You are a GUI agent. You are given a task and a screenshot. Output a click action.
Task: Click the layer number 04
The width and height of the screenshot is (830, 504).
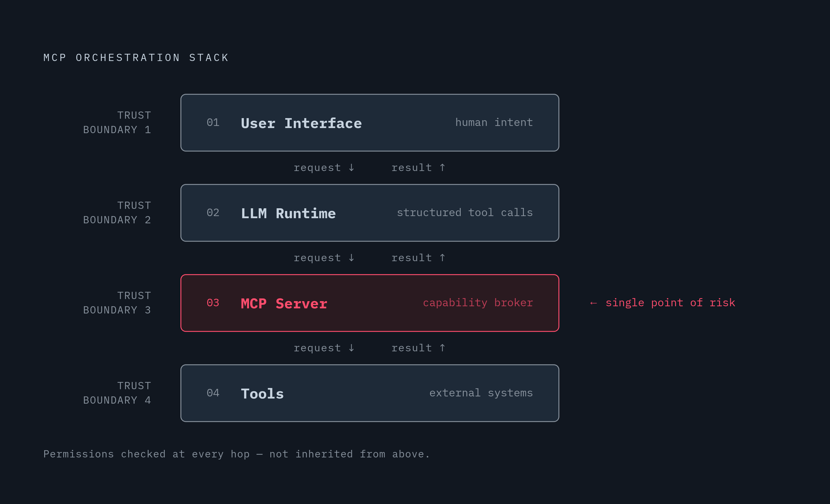[213, 393]
